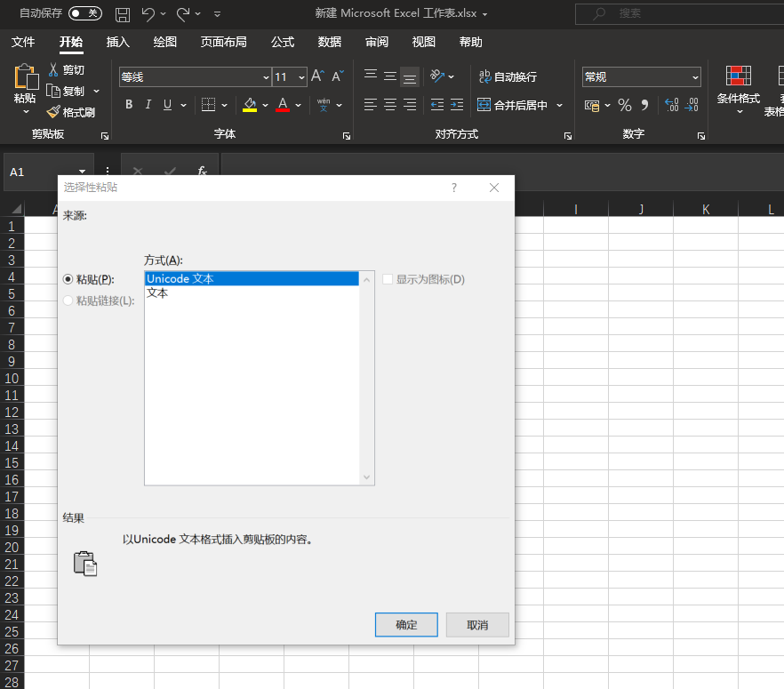This screenshot has width=784, height=689.
Task: Expand the Name Box dropdown arrow
Action: tap(82, 172)
